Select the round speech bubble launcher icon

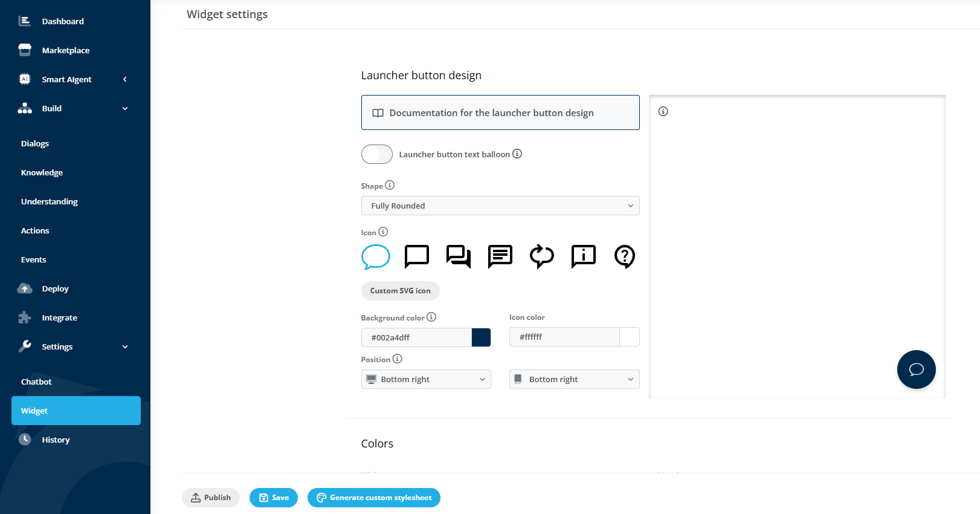click(375, 256)
